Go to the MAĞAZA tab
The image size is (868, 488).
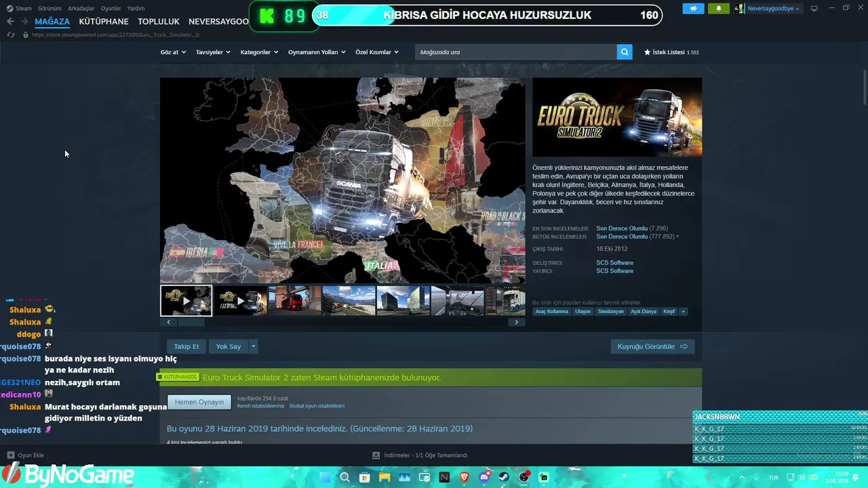[x=52, y=22]
